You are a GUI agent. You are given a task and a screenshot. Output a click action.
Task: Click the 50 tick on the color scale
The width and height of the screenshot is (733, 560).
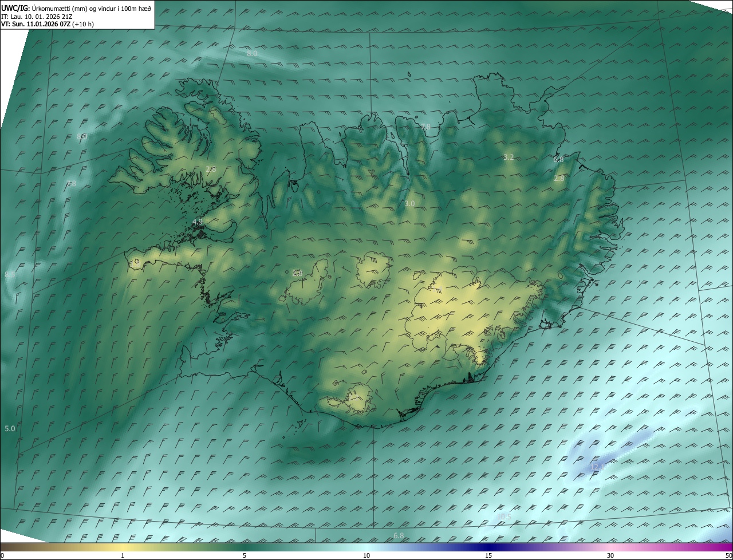(728, 555)
